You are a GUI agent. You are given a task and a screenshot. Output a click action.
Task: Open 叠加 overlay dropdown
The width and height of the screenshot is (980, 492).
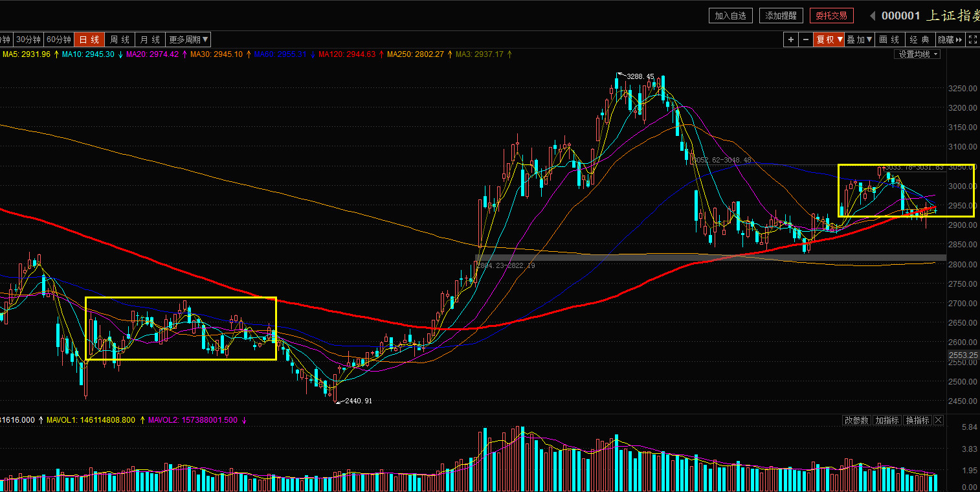(x=860, y=39)
